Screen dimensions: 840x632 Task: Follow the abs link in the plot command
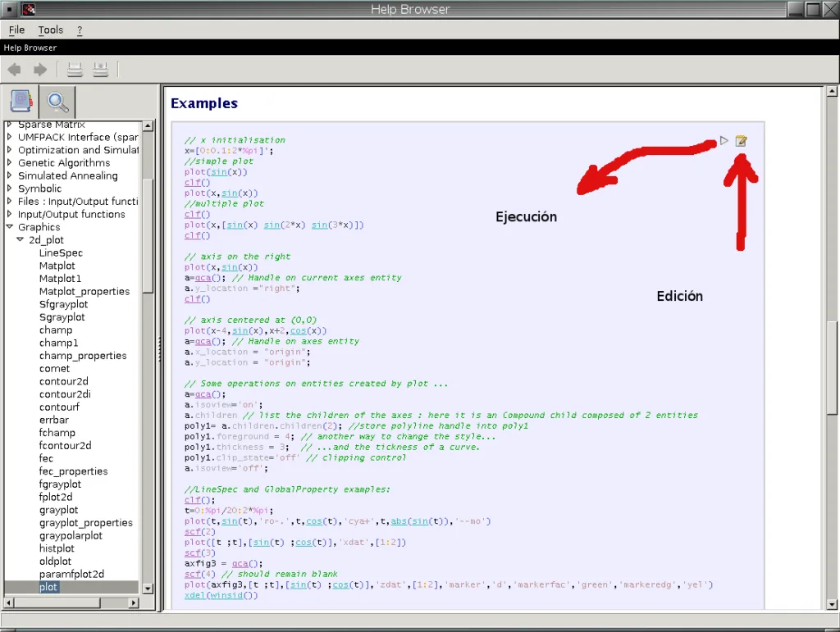pyautogui.click(x=399, y=521)
